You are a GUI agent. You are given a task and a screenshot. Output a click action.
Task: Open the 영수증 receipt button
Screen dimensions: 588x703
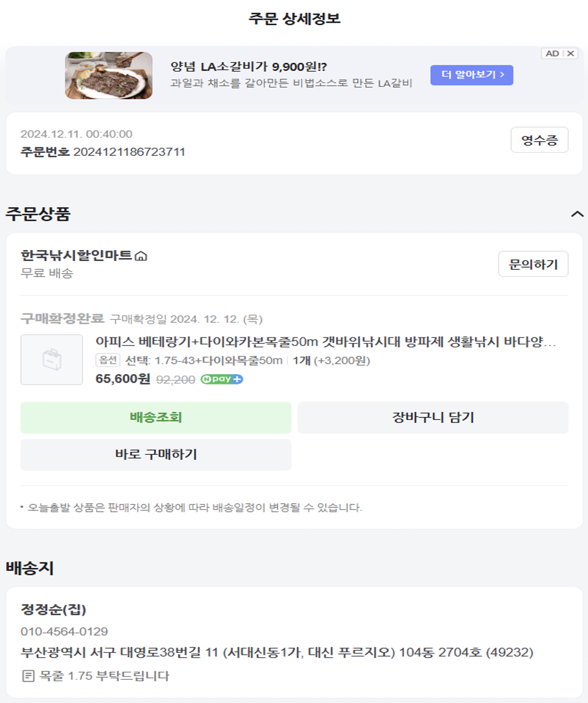pos(540,141)
